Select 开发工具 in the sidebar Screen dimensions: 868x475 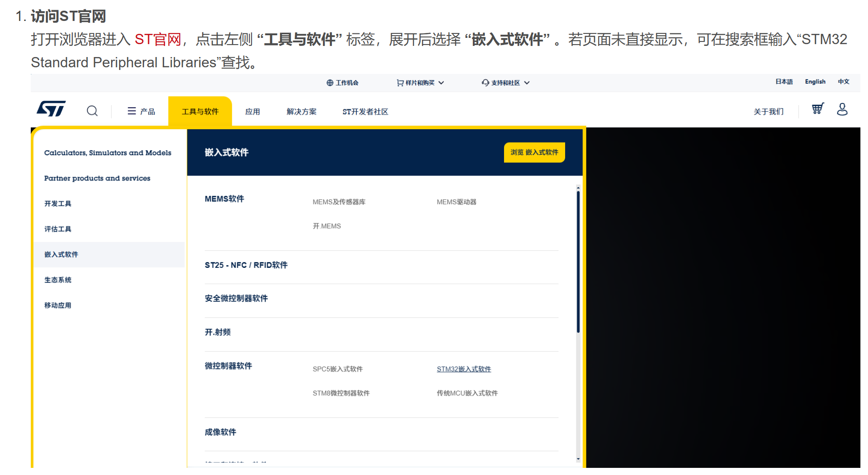58,204
